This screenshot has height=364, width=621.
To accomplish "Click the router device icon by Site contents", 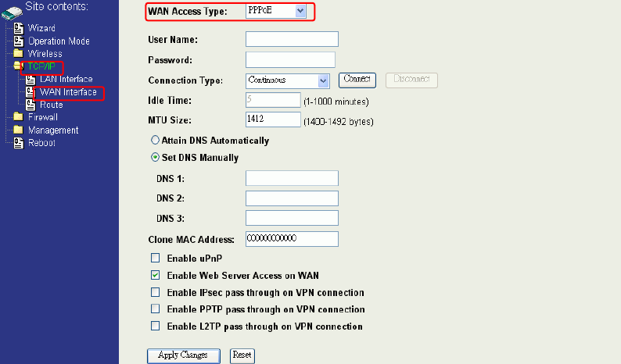I will pyautogui.click(x=12, y=13).
